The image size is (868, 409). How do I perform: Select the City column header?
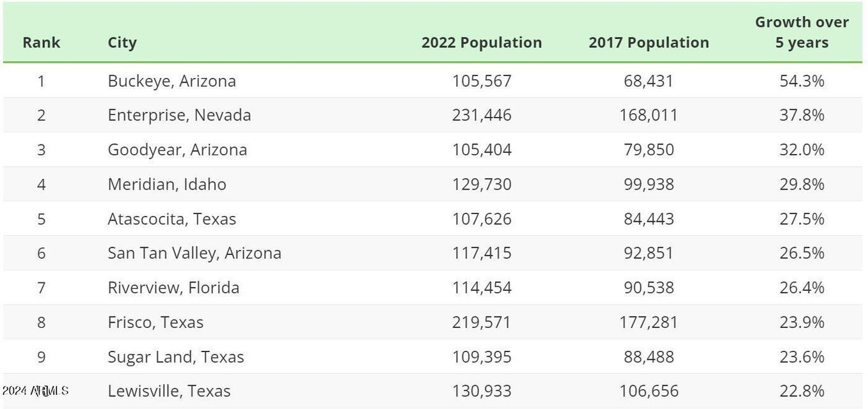pos(122,43)
